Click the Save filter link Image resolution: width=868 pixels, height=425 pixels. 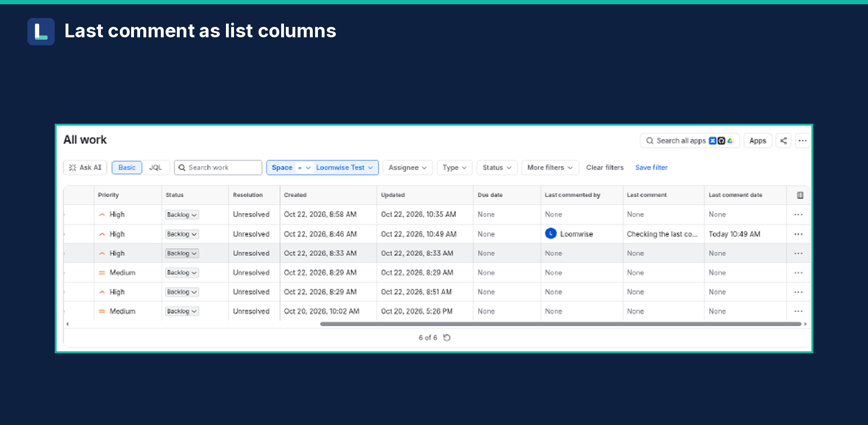point(651,168)
